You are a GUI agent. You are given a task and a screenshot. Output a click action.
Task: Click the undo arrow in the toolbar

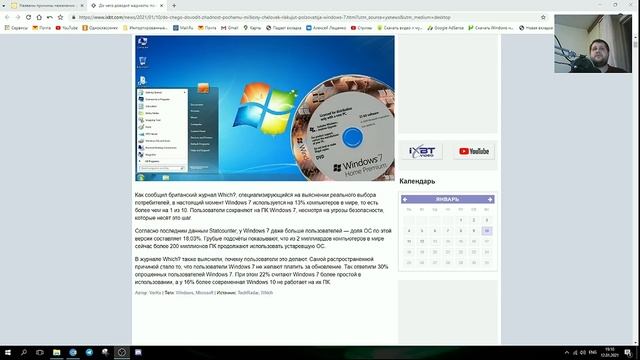click(x=49, y=17)
